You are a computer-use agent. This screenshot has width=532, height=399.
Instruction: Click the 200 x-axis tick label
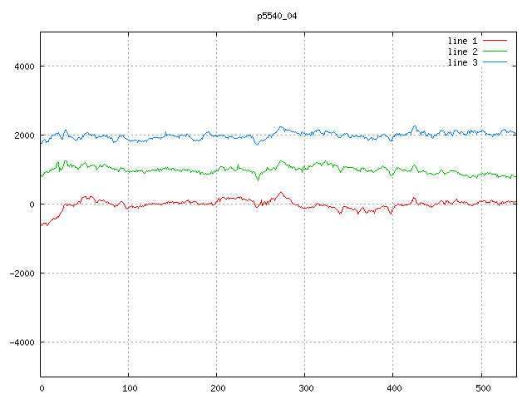(x=218, y=388)
